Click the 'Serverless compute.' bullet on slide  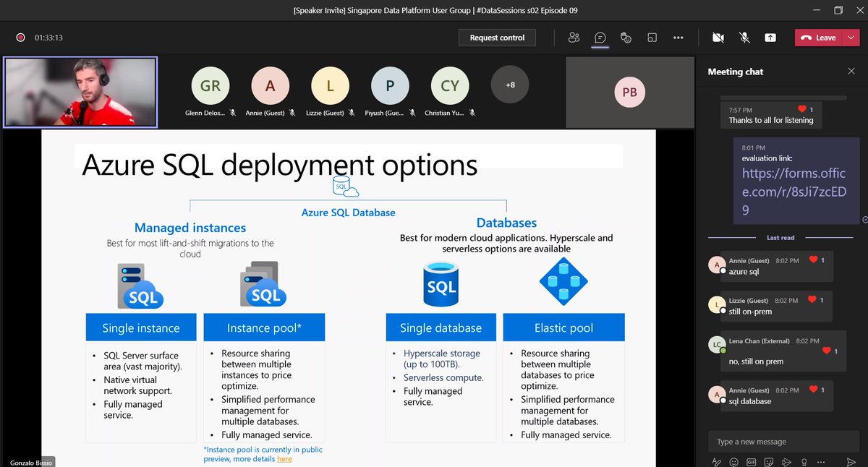tap(443, 377)
